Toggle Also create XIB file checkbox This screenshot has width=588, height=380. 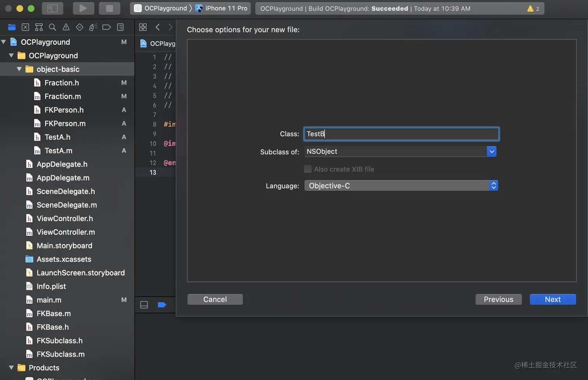[x=308, y=169]
